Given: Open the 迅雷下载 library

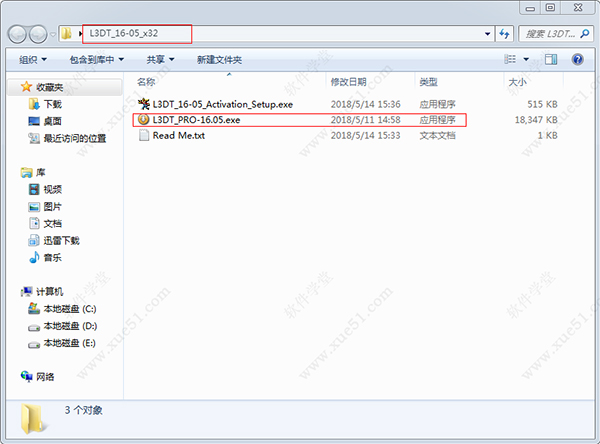Looking at the screenshot, I should (x=62, y=240).
